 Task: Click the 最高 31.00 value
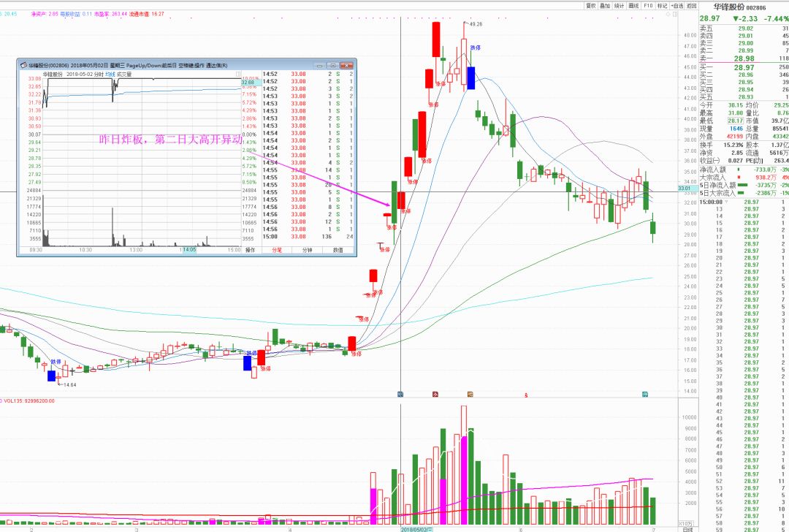point(735,113)
